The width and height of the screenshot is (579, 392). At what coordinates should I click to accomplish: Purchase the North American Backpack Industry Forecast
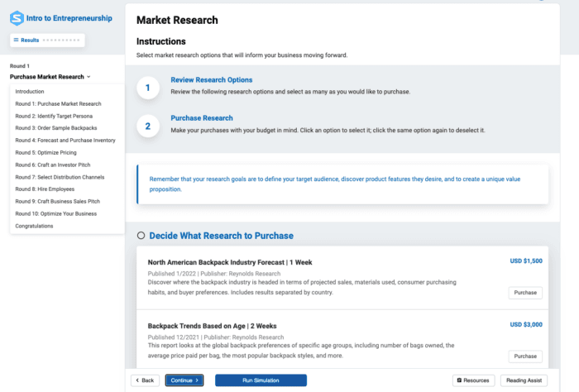click(525, 293)
